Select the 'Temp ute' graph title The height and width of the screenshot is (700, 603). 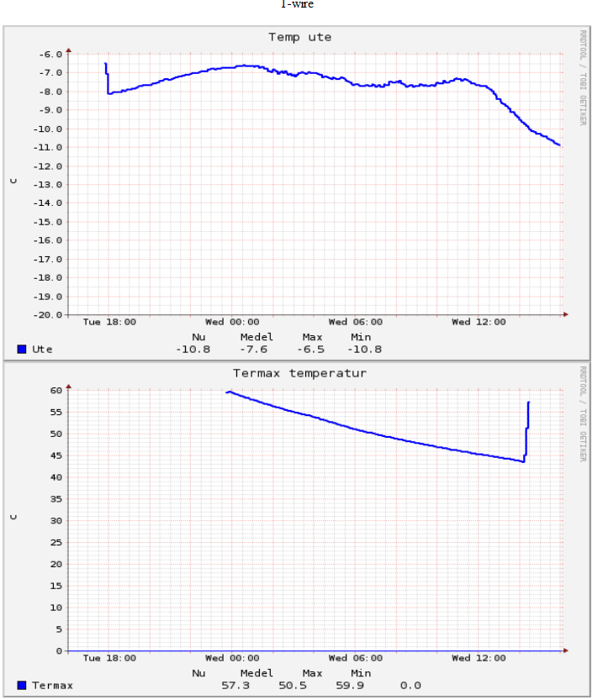pyautogui.click(x=299, y=37)
